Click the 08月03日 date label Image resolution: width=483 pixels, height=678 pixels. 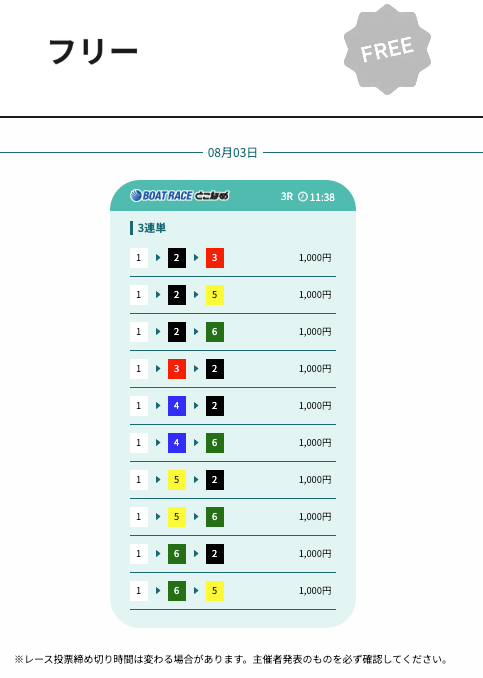pyautogui.click(x=233, y=153)
